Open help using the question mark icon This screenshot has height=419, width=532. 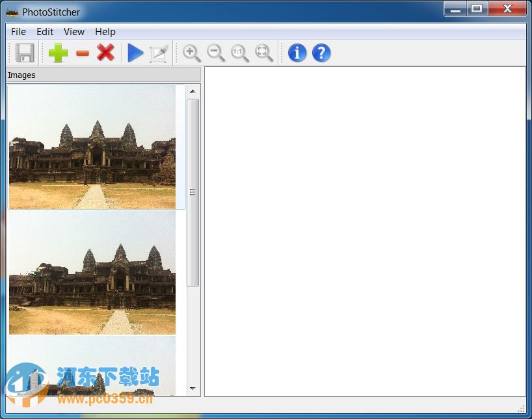coord(321,53)
